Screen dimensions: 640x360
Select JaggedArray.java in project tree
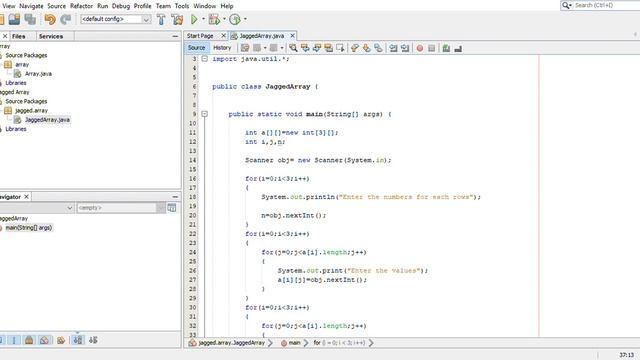[x=47, y=120]
